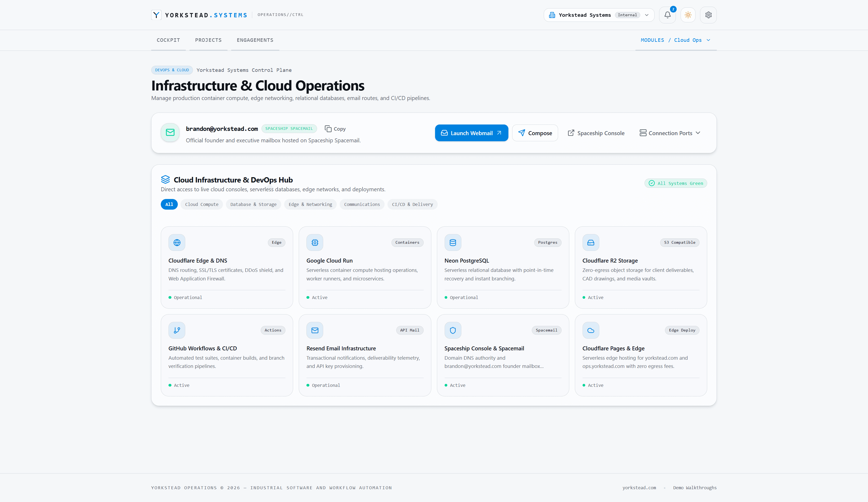Open the Neon PostgreSQL card title
Image resolution: width=868 pixels, height=502 pixels.
coord(467,261)
